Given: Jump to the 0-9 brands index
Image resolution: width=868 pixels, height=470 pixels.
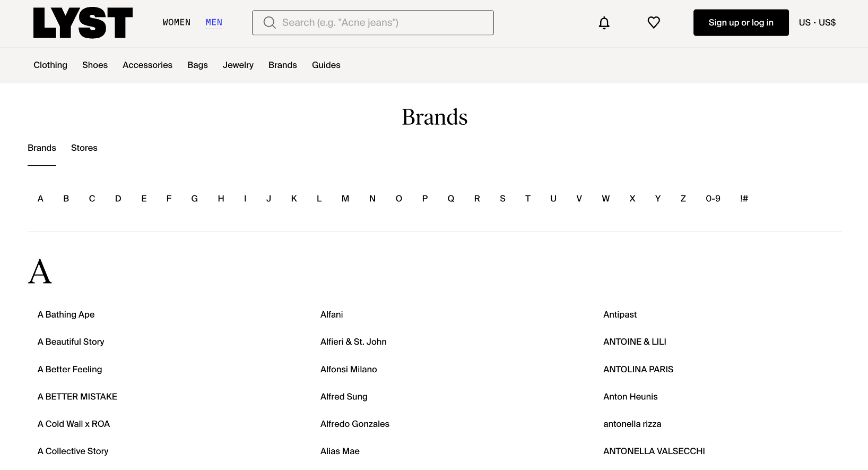Looking at the screenshot, I should [713, 199].
